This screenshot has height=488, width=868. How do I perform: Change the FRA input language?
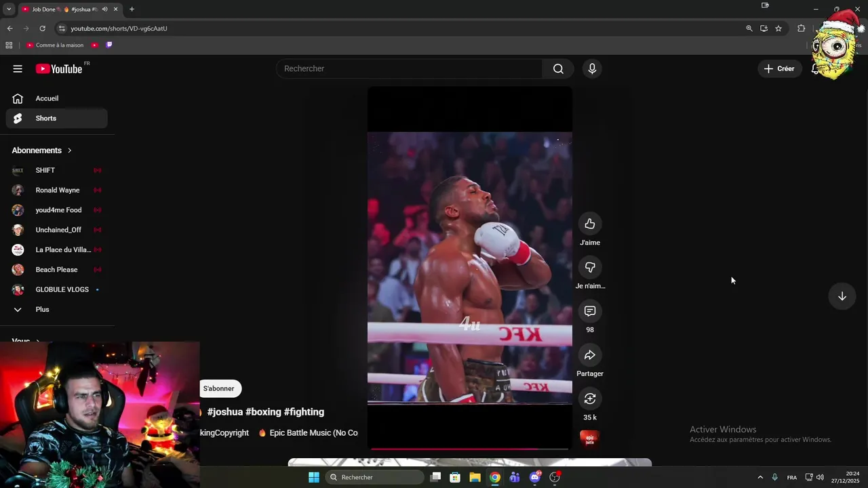[x=792, y=477]
